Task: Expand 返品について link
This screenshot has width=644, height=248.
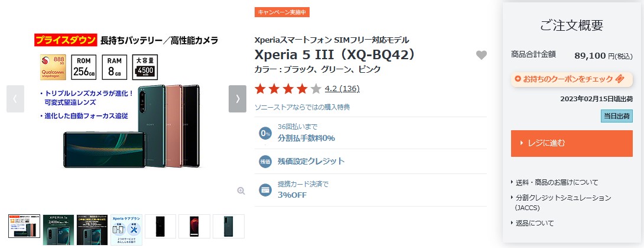Action: (532, 223)
